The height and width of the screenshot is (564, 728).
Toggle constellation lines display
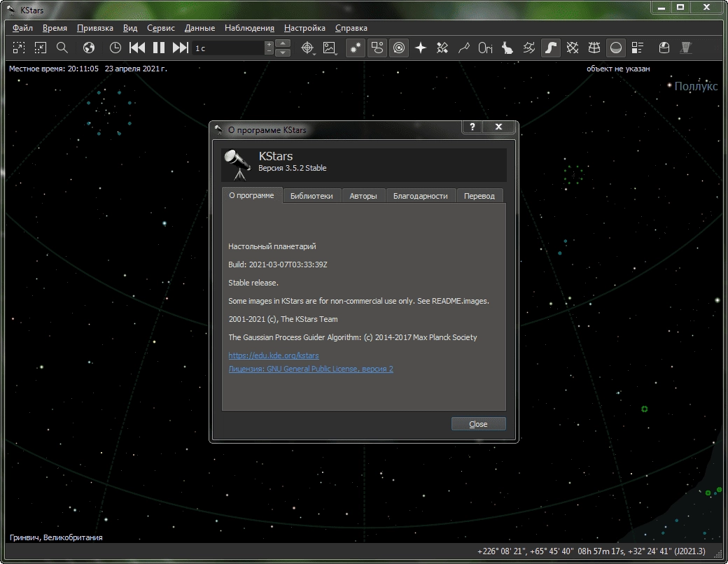coord(464,48)
